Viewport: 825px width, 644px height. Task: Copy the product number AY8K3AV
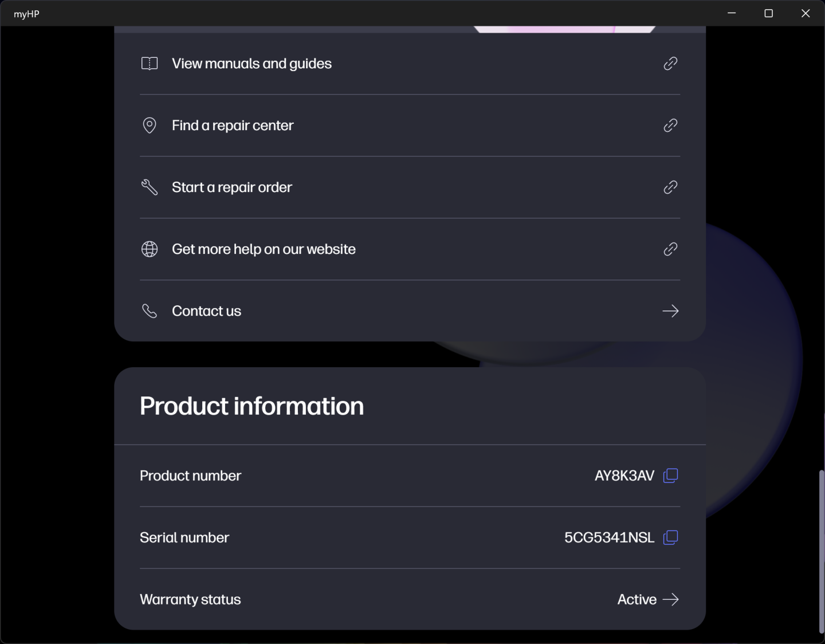670,476
